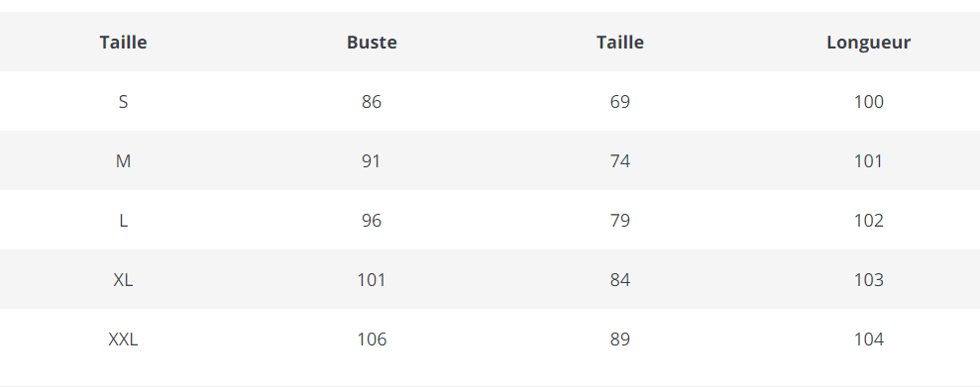Select bust value 86

pyautogui.click(x=372, y=101)
